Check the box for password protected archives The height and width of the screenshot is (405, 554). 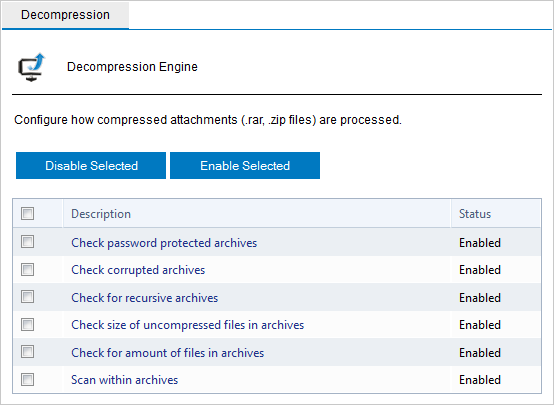pos(28,242)
